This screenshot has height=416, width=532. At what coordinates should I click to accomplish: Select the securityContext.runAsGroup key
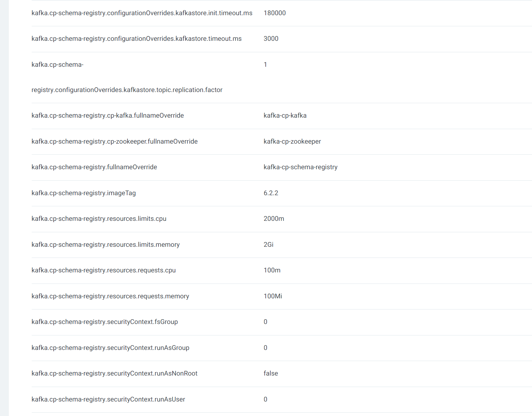[x=110, y=348]
